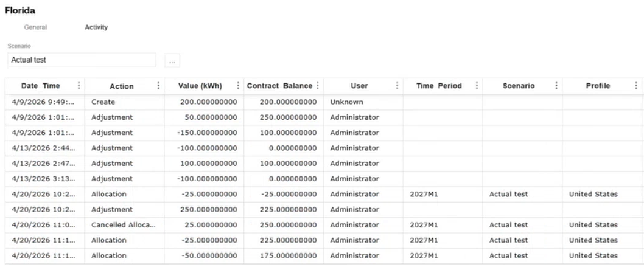Click the Scenario field showing Actual test
644x267 pixels.
(x=82, y=60)
